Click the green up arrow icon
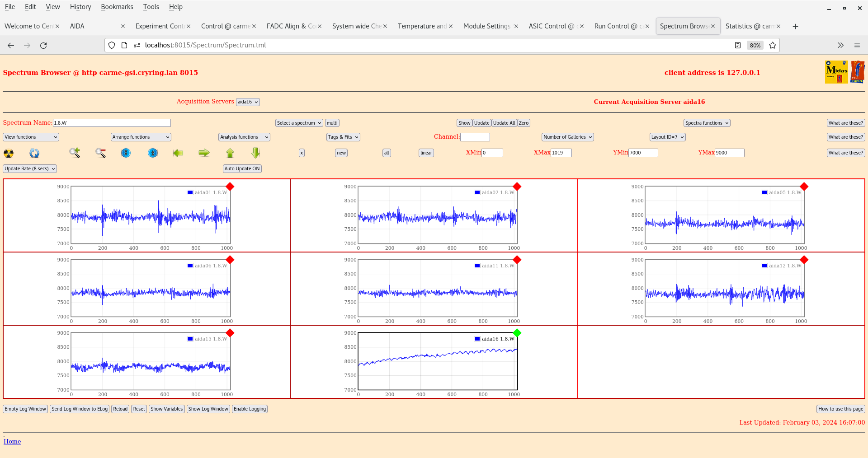The width and height of the screenshot is (868, 458). (230, 153)
